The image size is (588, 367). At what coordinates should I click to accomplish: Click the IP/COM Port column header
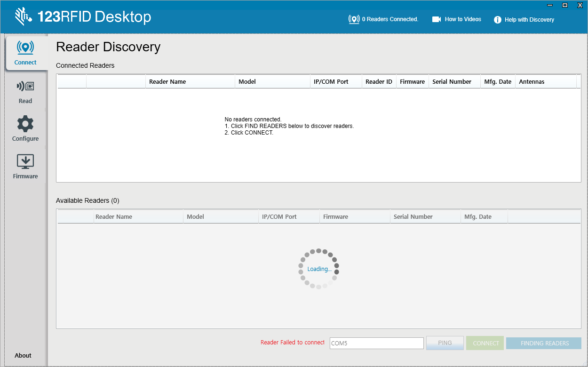[331, 81]
